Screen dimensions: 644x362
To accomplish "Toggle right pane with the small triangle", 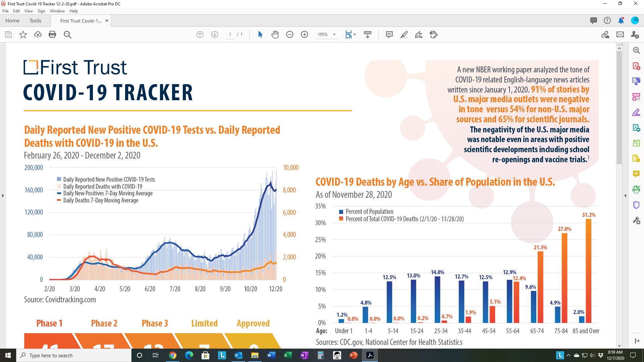I will click(625, 195).
